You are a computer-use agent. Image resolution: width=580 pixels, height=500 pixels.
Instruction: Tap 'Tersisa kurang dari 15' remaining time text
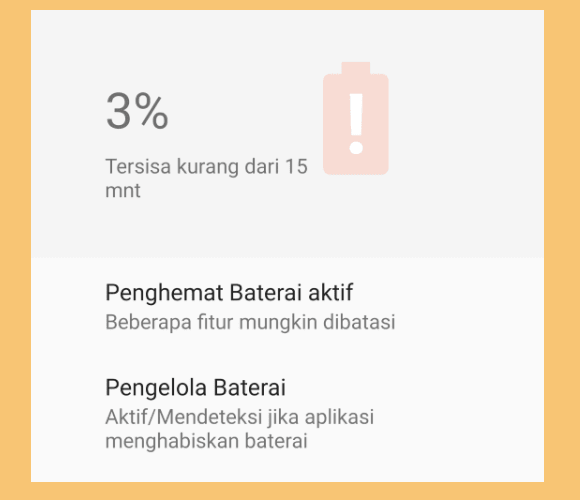(206, 166)
